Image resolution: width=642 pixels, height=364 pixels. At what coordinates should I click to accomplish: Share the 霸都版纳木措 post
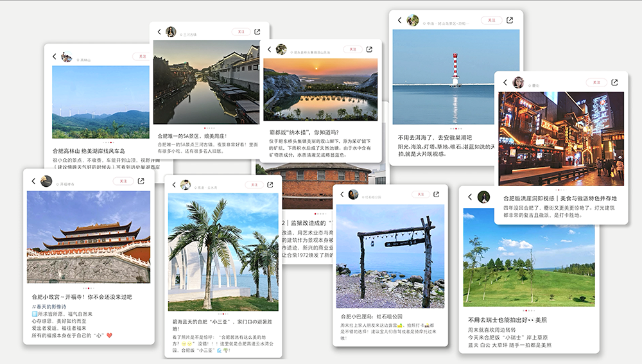(369, 49)
